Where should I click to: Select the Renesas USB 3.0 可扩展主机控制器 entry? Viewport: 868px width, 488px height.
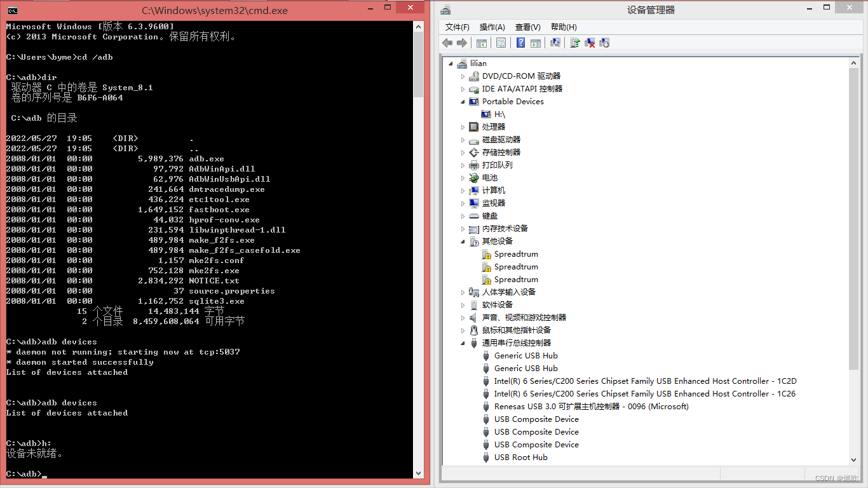pyautogui.click(x=592, y=407)
